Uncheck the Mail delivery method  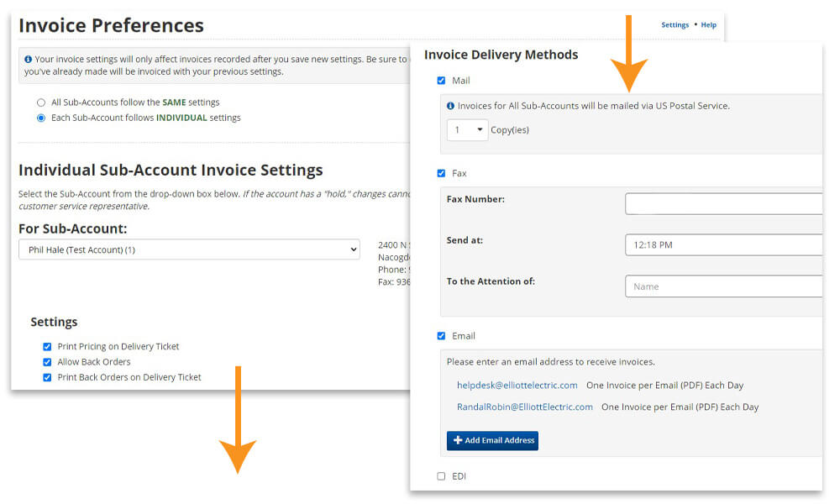441,81
